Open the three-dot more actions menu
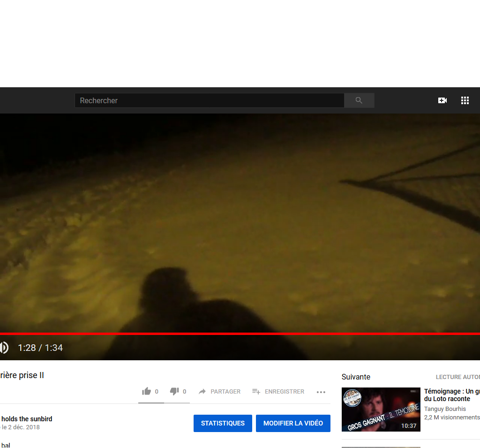Screen dimensions: 480x448 pyautogui.click(x=321, y=392)
